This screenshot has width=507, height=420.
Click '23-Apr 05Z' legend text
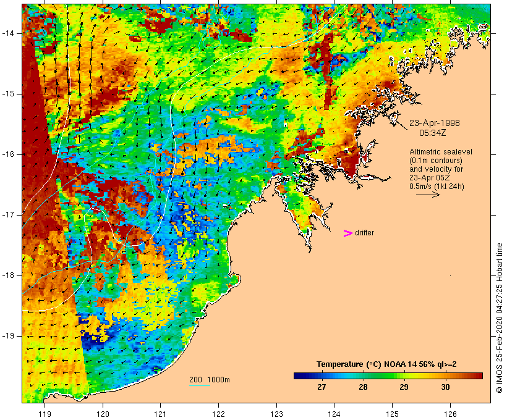429,178
